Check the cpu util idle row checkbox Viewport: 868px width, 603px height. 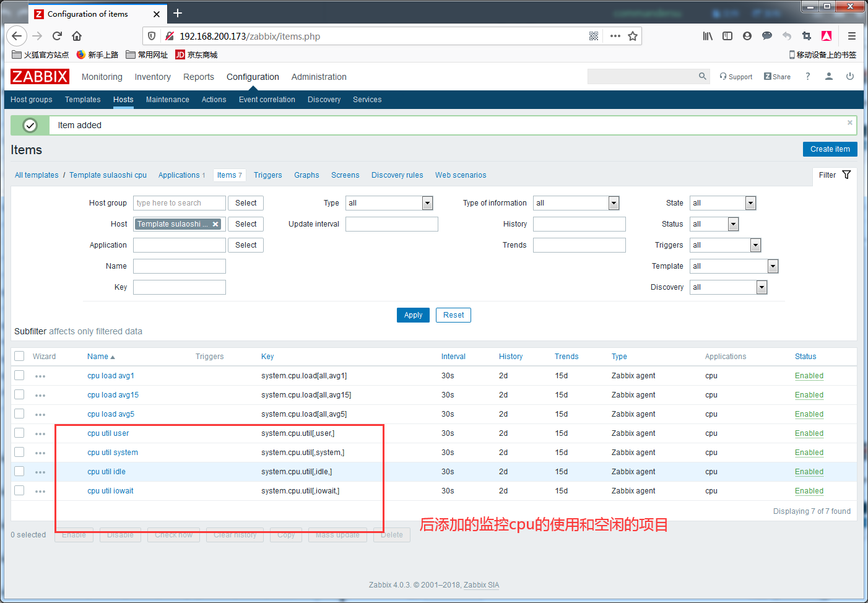pyautogui.click(x=19, y=471)
